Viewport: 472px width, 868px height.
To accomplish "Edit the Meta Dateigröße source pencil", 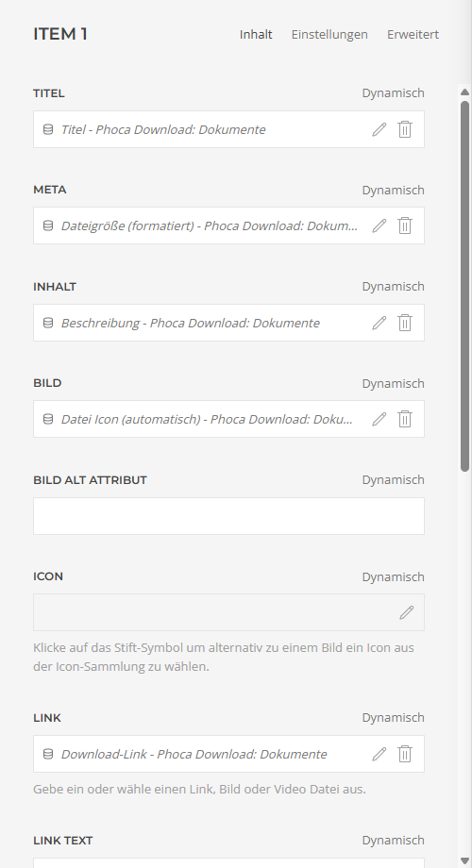I will 379,225.
